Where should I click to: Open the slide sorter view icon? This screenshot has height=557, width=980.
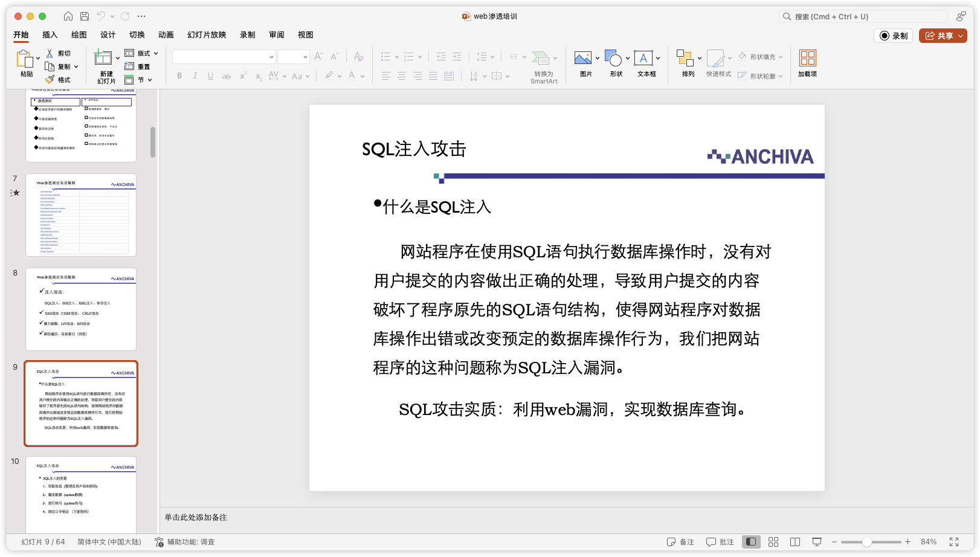773,542
